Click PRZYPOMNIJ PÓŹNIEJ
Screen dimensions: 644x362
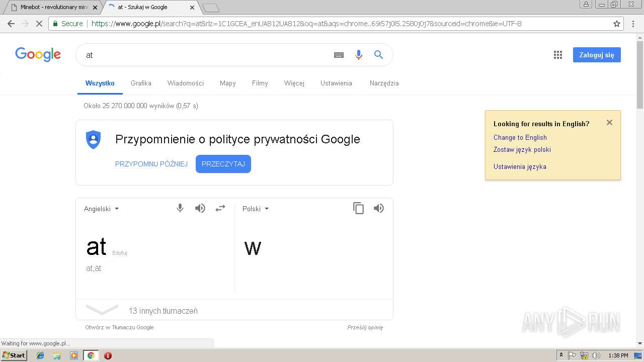(151, 164)
